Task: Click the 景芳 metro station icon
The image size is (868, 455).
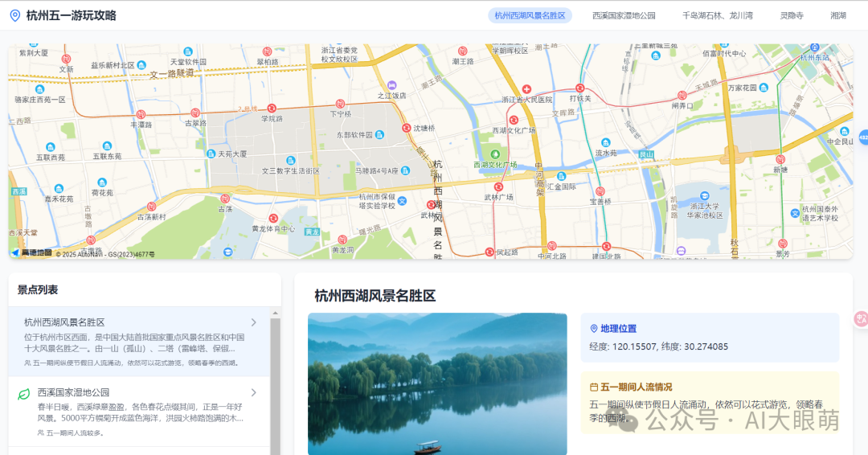Action: [782, 244]
